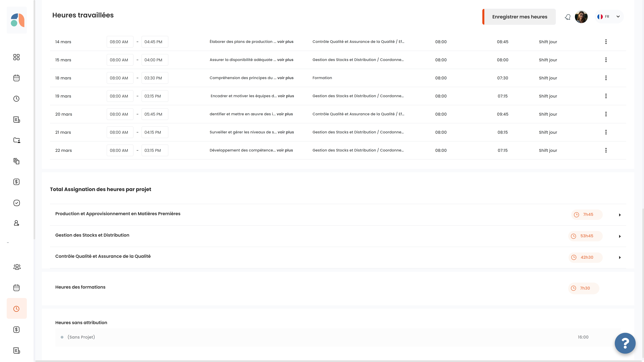Open the upper clock icon in sidebar
Viewport: 644px width, 362px height.
pyautogui.click(x=17, y=99)
